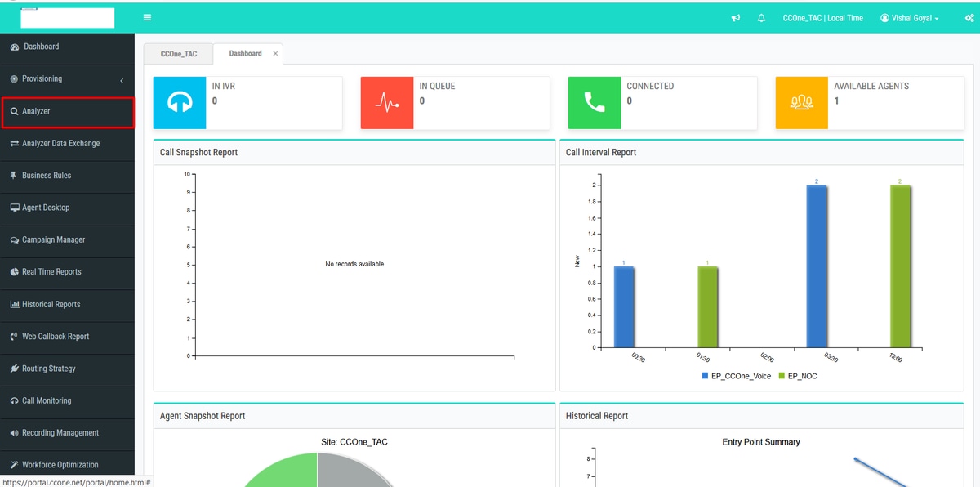Click the green bar at 13:00
This screenshot has height=487, width=980.
pos(900,266)
